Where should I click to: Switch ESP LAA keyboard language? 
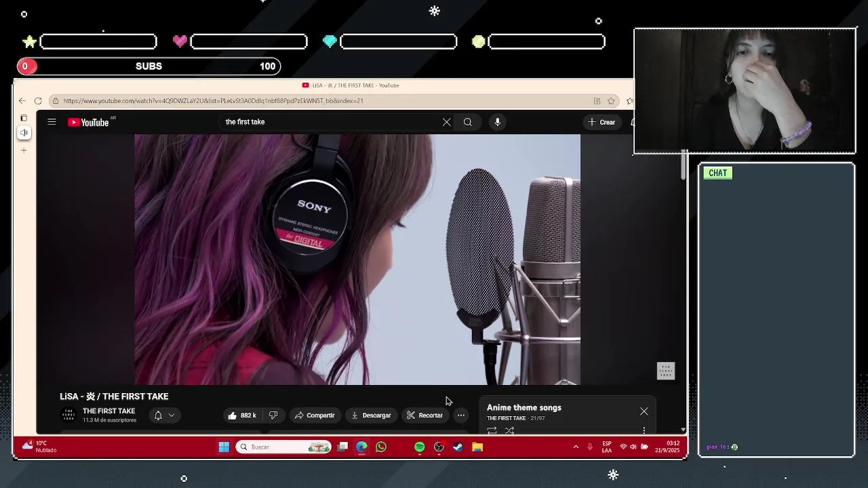607,447
